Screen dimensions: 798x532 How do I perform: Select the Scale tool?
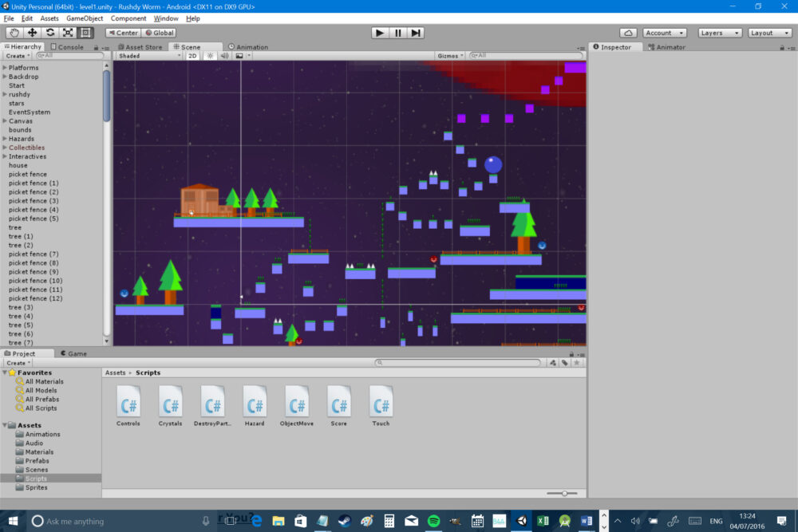pos(68,33)
